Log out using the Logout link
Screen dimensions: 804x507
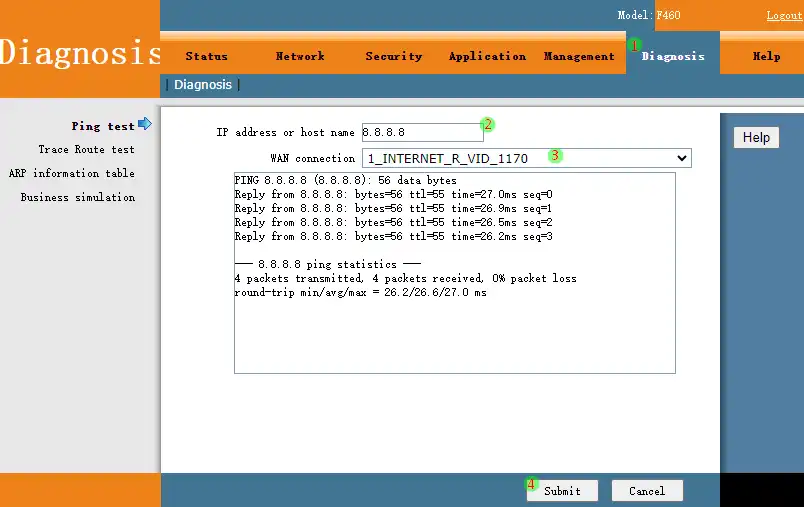point(783,16)
